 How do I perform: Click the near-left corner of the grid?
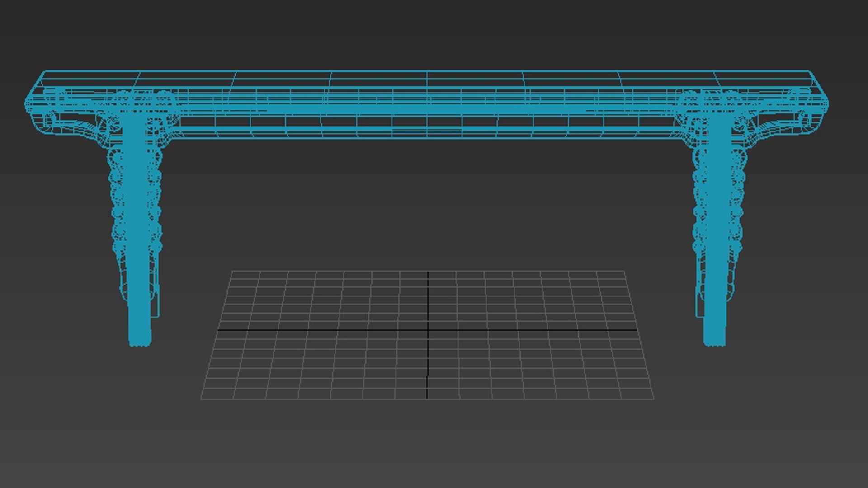(202, 399)
